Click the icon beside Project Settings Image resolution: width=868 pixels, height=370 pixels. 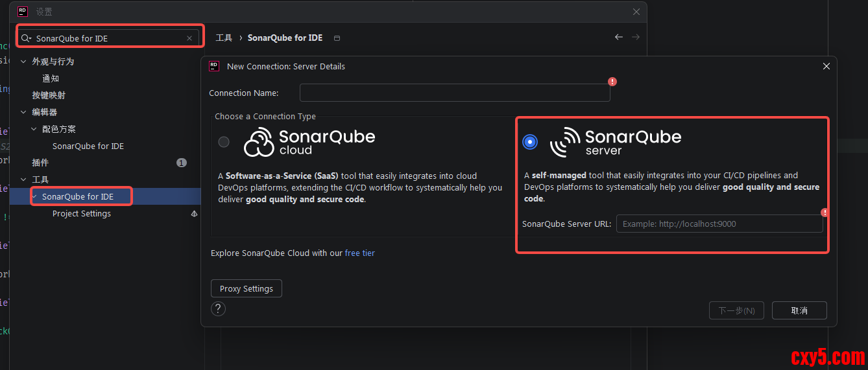tap(194, 214)
